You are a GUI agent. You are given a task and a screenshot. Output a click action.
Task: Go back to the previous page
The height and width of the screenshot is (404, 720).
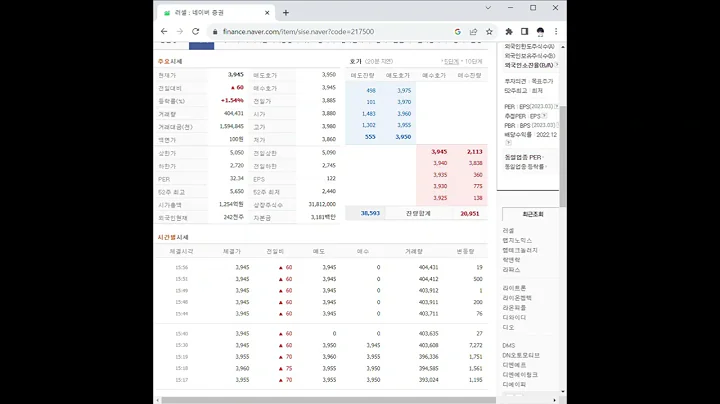(x=164, y=31)
